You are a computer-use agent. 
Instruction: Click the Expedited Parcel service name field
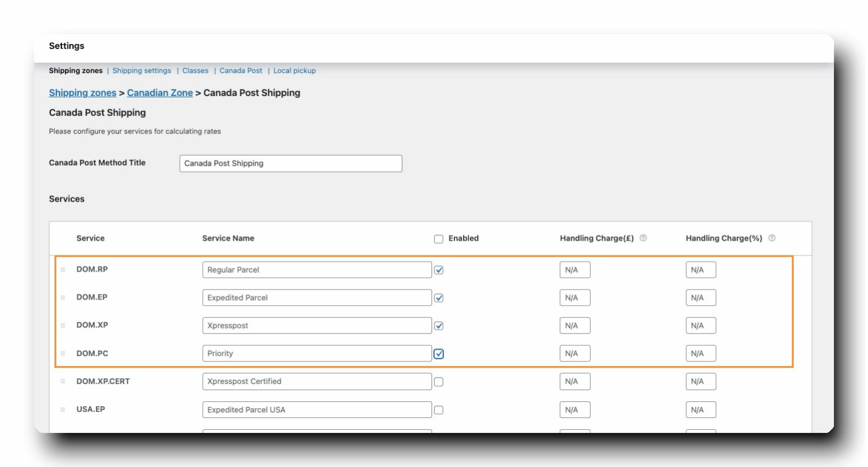[x=317, y=298]
